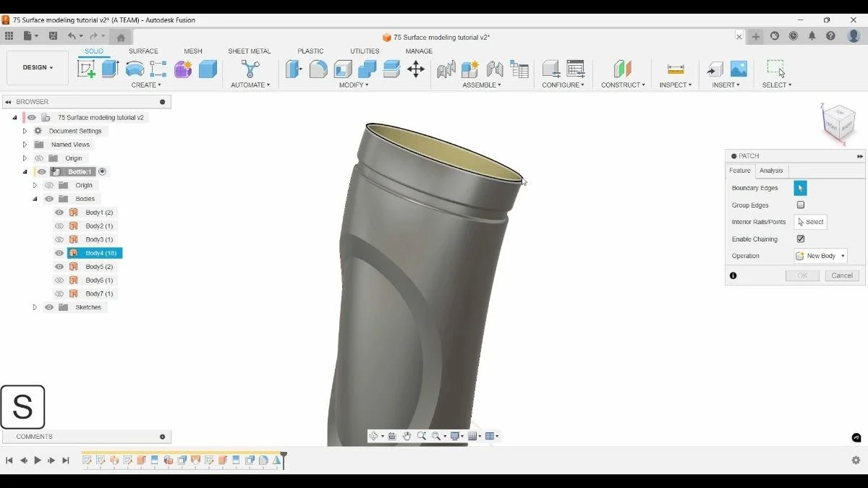
Task: Select the Extrude tool
Action: 110,69
